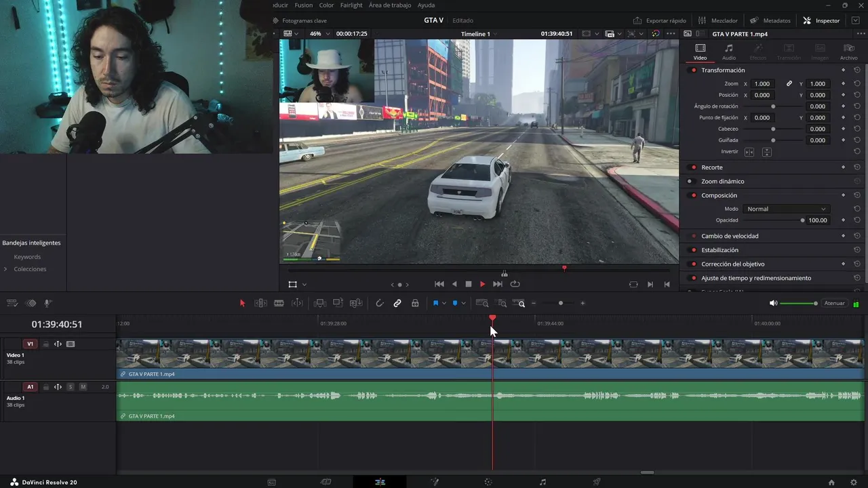Click the timeline zoom-out minus button

coord(534,303)
